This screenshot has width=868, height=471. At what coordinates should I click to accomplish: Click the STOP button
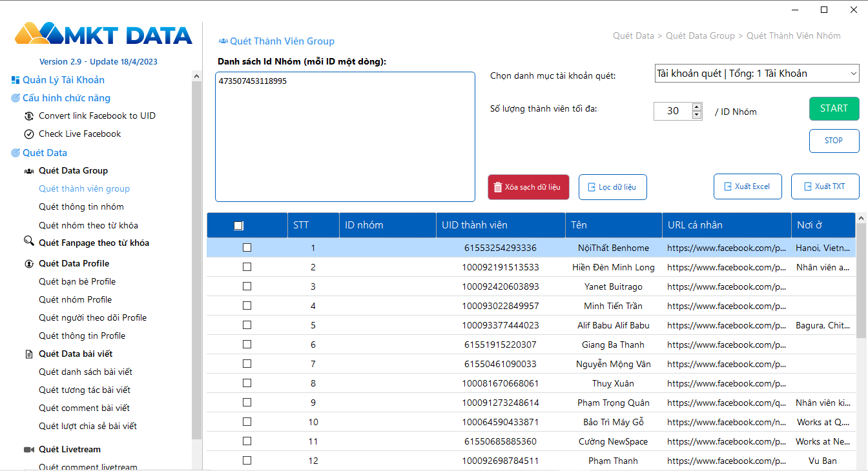coord(834,141)
